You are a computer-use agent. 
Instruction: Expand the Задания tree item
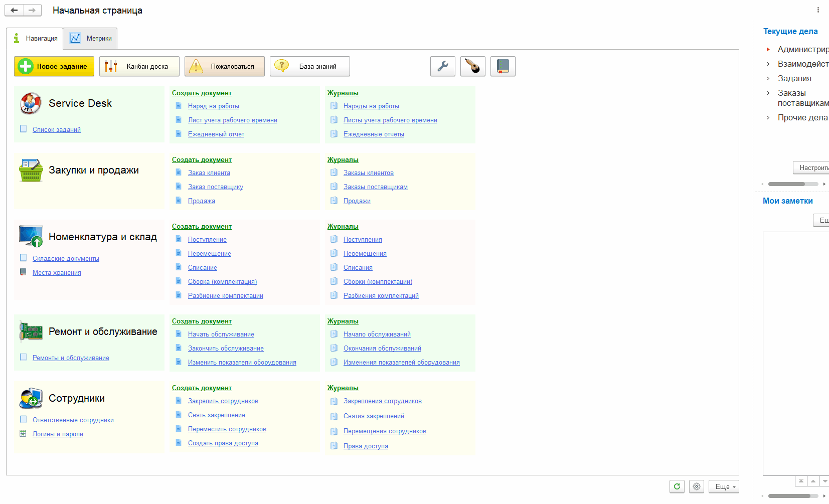[768, 79]
